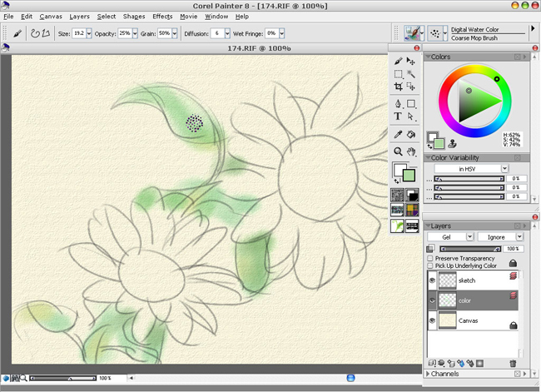Expand the Channels panel
The width and height of the screenshot is (541, 392).
coord(429,375)
